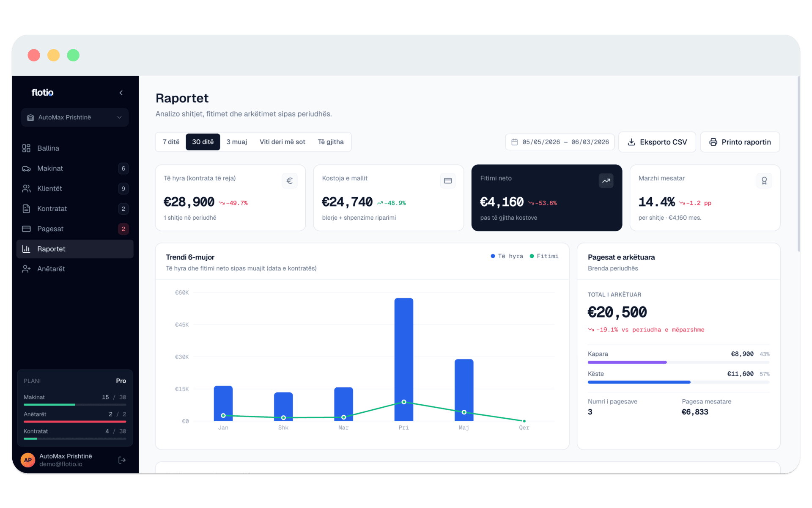The width and height of the screenshot is (812, 508).
Task: Open the AutoMax Prishtinë dealership dropdown
Action: pos(75,117)
